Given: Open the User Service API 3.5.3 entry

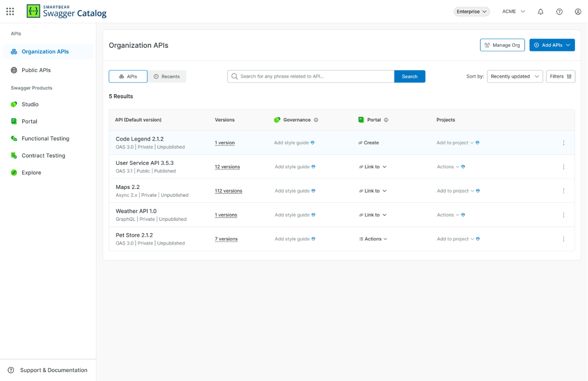Looking at the screenshot, I should [x=144, y=163].
